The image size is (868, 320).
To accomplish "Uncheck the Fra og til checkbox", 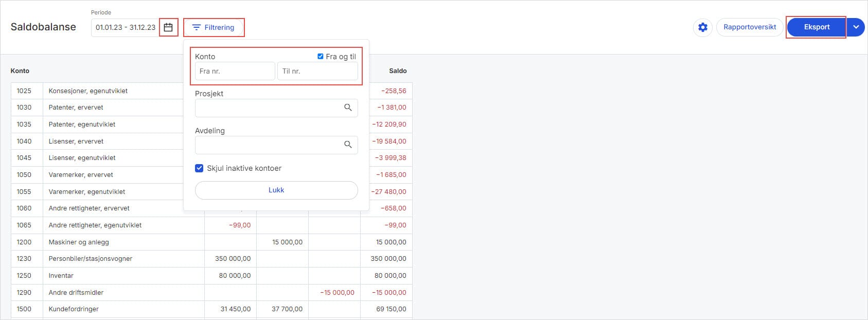I will point(321,57).
